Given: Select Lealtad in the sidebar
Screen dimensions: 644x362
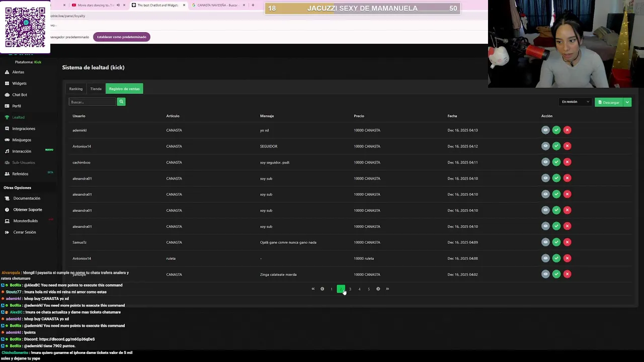Looking at the screenshot, I should (x=18, y=117).
